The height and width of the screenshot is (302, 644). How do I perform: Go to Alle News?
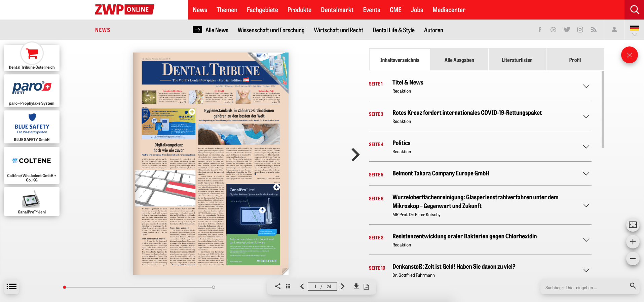pyautogui.click(x=211, y=30)
